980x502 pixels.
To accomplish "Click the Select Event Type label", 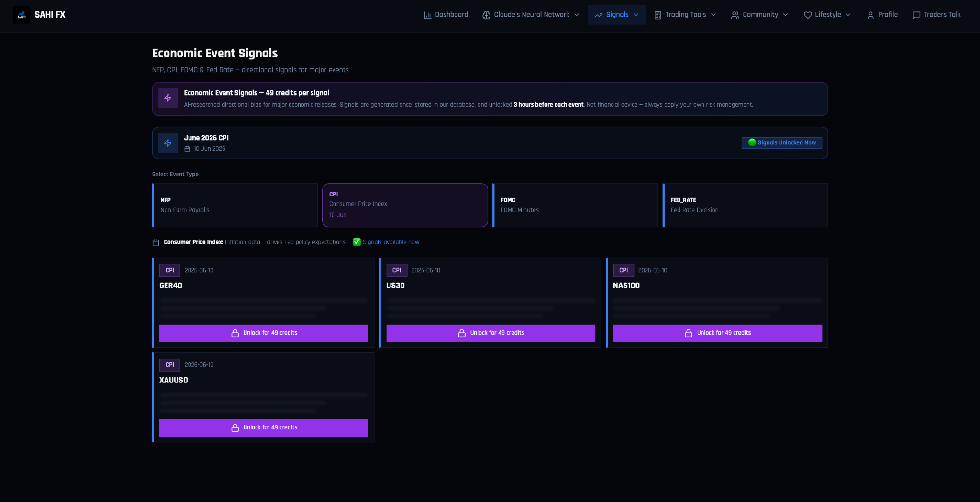I will 175,174.
